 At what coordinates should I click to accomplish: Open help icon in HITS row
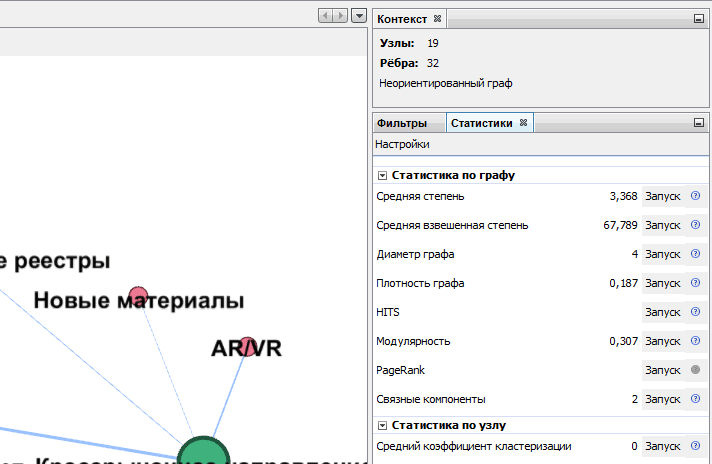(x=695, y=312)
